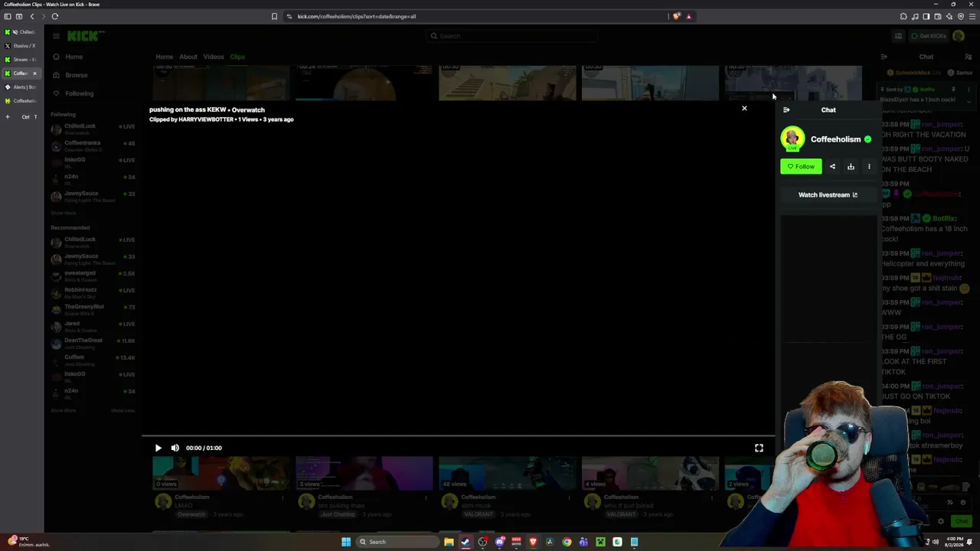Screen dimensions: 980x551
Task: Follow the Coffeeholism channel
Action: pos(801,166)
